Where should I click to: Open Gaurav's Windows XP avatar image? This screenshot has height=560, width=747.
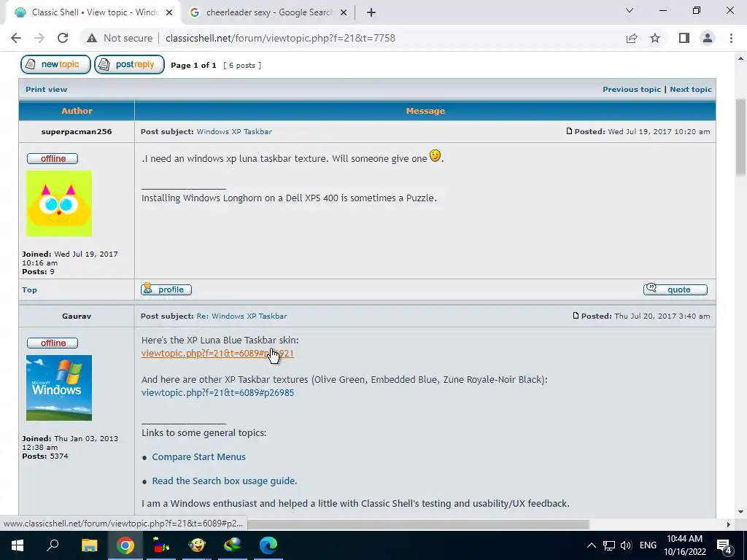coord(59,388)
